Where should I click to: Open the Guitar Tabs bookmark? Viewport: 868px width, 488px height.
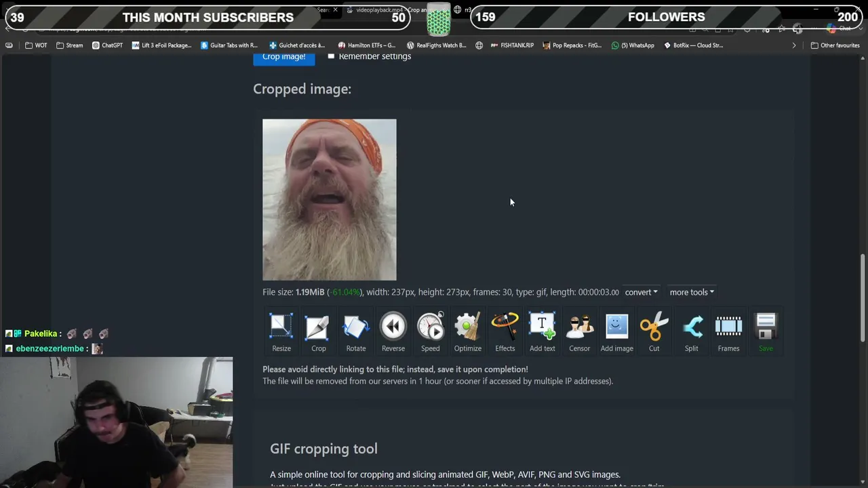[x=229, y=45]
